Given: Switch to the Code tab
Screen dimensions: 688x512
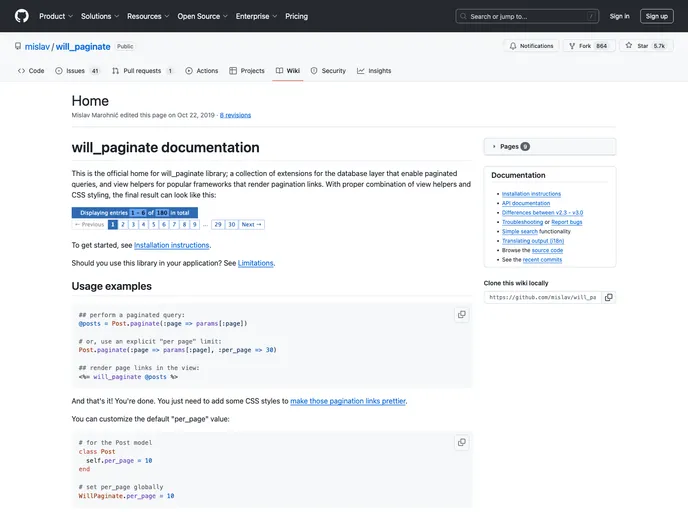Looking at the screenshot, I should click(x=31, y=71).
